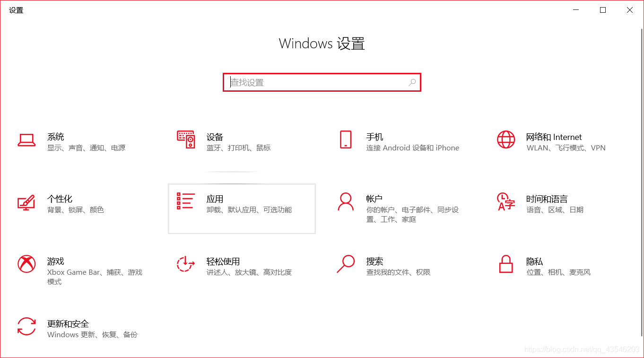Open the 系统 laptop icon
This screenshot has height=358, width=644.
point(26,140)
